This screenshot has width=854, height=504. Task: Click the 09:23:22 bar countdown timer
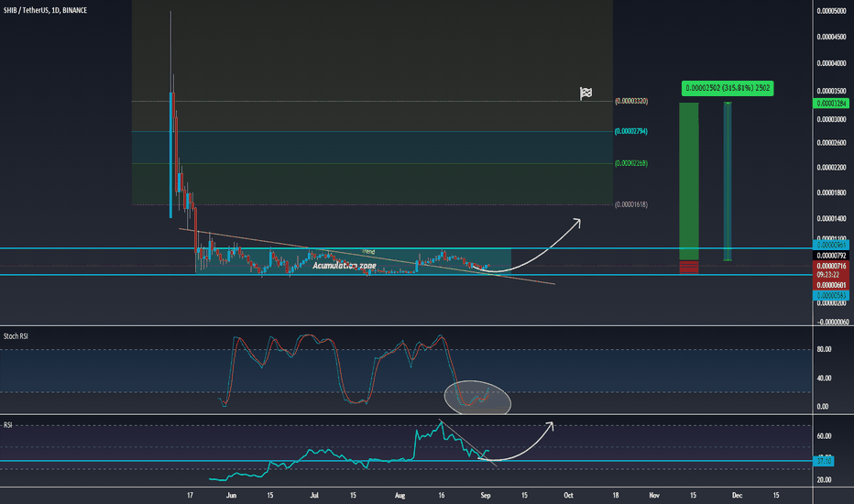coord(827,275)
